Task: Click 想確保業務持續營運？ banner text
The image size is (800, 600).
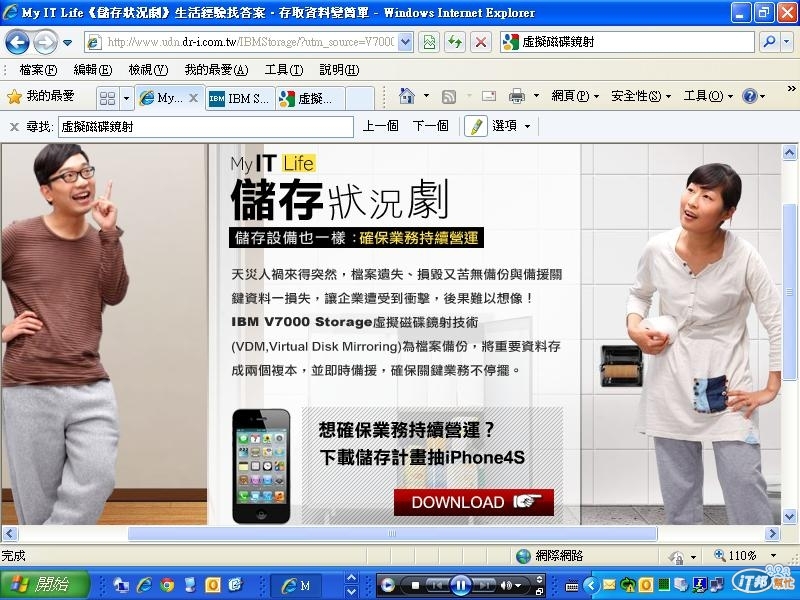Action: (407, 430)
